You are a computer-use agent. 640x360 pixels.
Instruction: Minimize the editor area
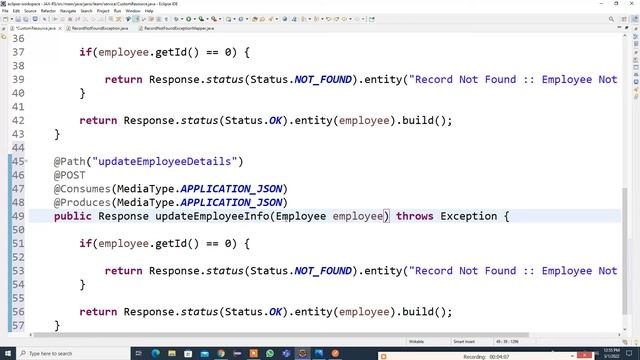(x=619, y=27)
